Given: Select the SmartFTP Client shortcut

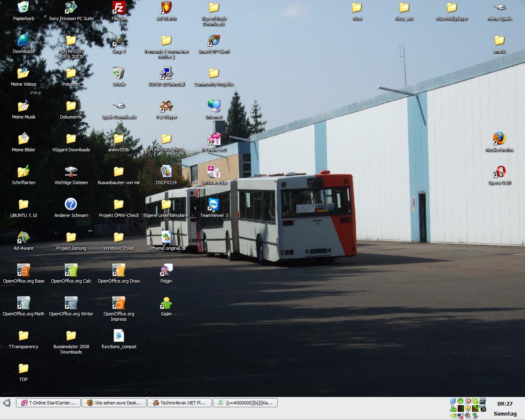Looking at the screenshot, I should [x=214, y=41].
